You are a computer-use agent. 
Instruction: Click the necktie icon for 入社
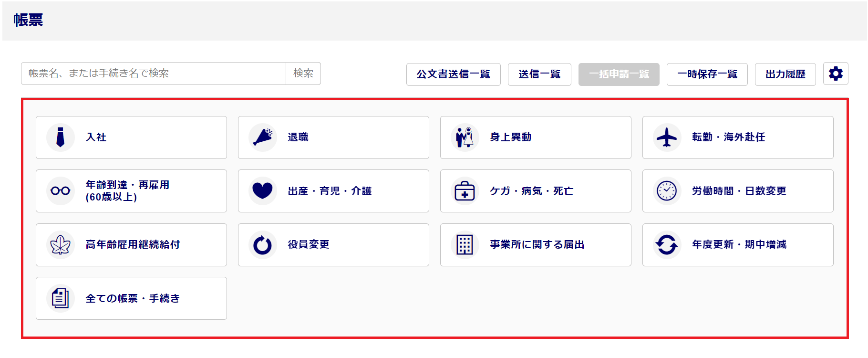61,137
